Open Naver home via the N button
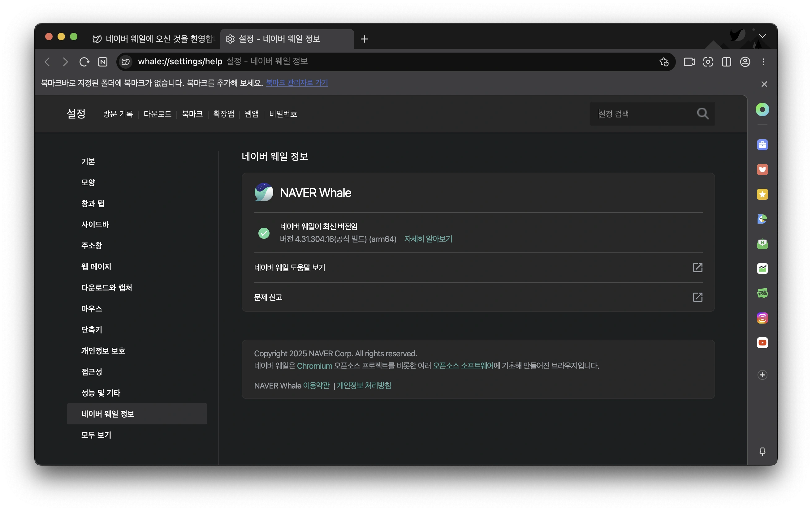 coord(102,62)
